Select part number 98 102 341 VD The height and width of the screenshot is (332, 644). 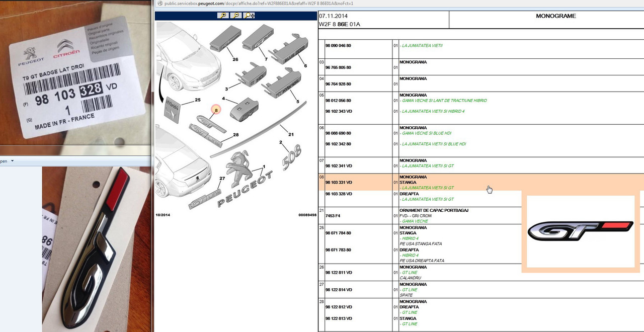[339, 166]
